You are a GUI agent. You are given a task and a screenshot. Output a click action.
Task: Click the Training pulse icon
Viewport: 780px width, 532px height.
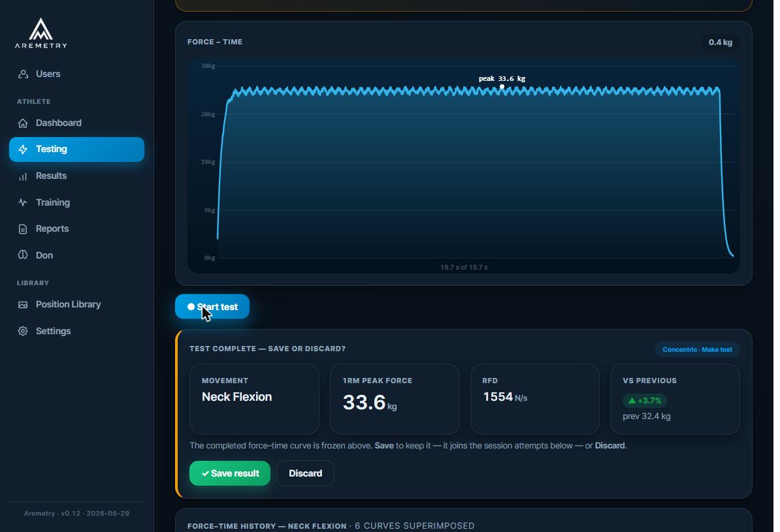pyautogui.click(x=23, y=202)
